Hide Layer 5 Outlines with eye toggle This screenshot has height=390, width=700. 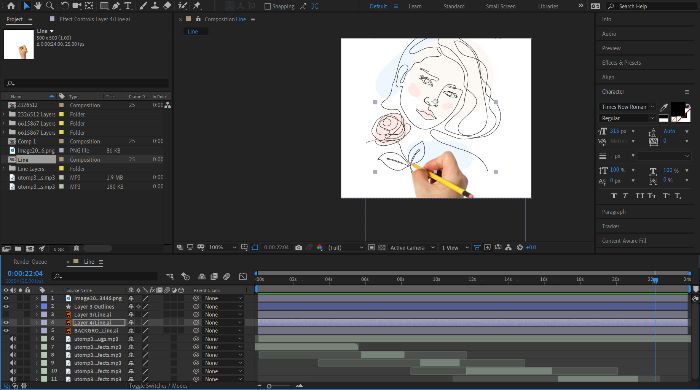[6, 307]
